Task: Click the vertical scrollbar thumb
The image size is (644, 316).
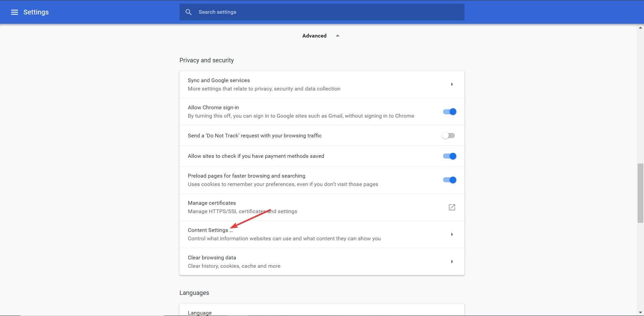Action: point(640,193)
